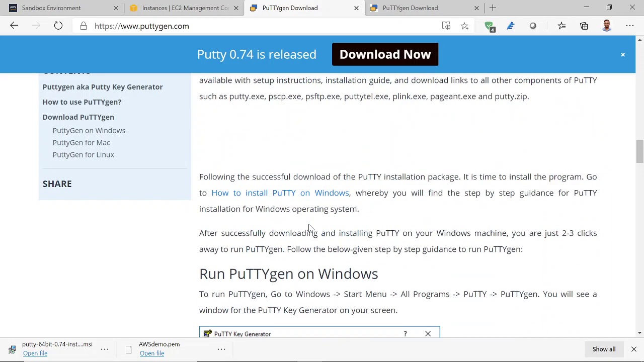Image resolution: width=644 pixels, height=362 pixels.
Task: Click the 'Putty 0.74 is released' banner text
Action: pos(257,54)
